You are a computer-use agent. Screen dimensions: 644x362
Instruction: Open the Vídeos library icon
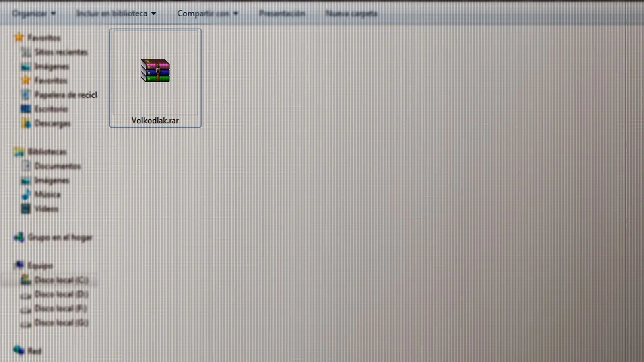point(26,209)
